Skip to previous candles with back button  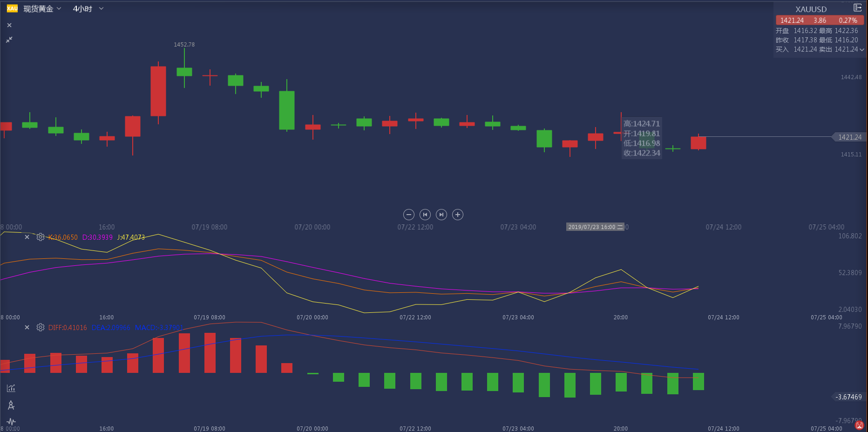coord(425,215)
